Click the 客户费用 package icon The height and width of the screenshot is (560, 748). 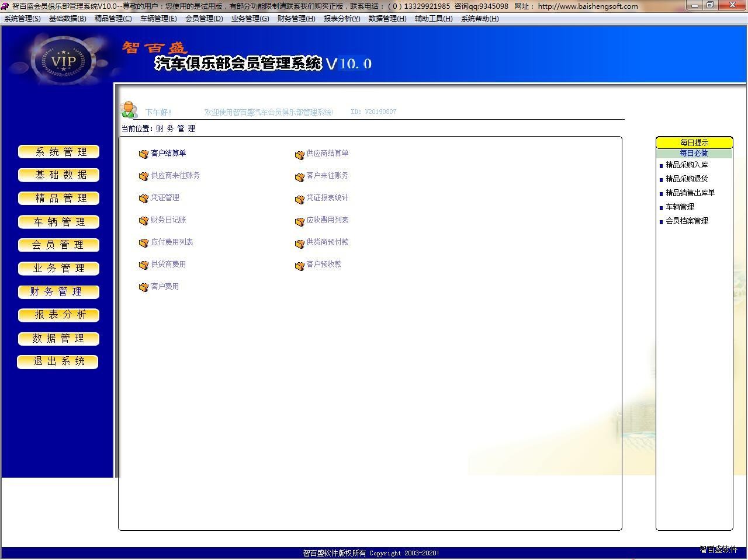pos(144,287)
